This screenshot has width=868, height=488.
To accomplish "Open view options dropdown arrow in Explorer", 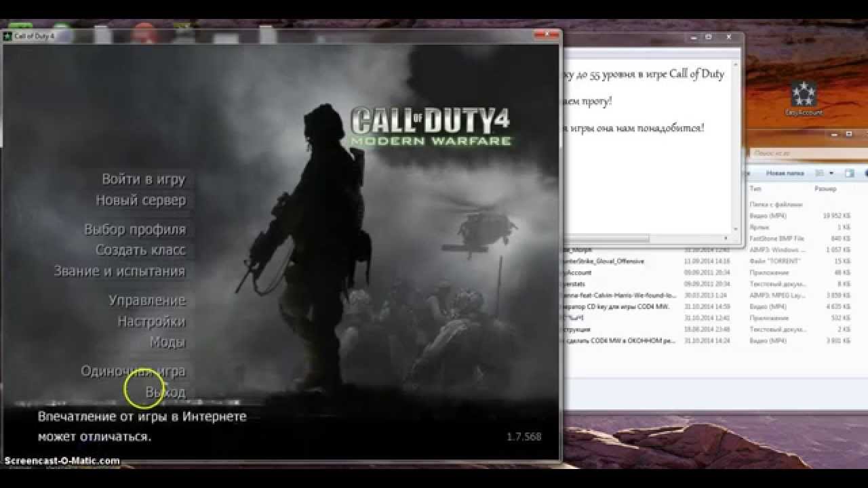I will [831, 174].
